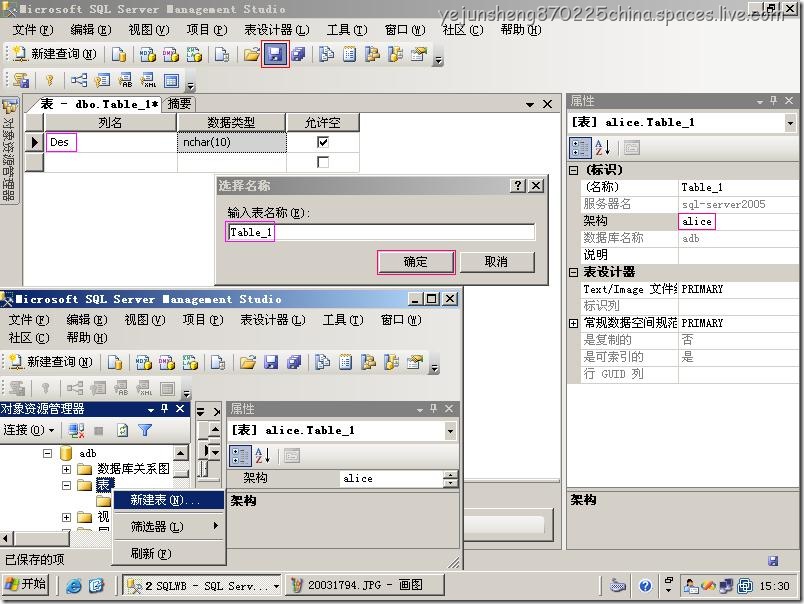The image size is (804, 604).
Task: Click Open File folder icon in upper window toolbar
Action: pos(251,54)
